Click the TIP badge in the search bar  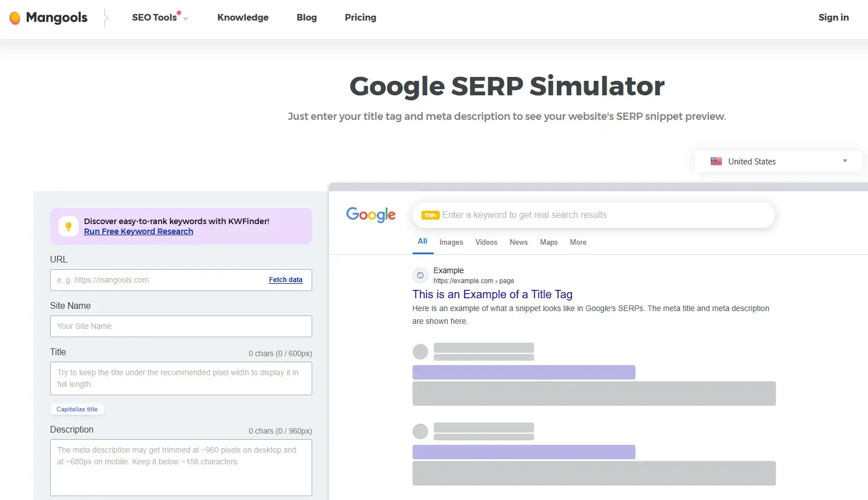[x=430, y=215]
